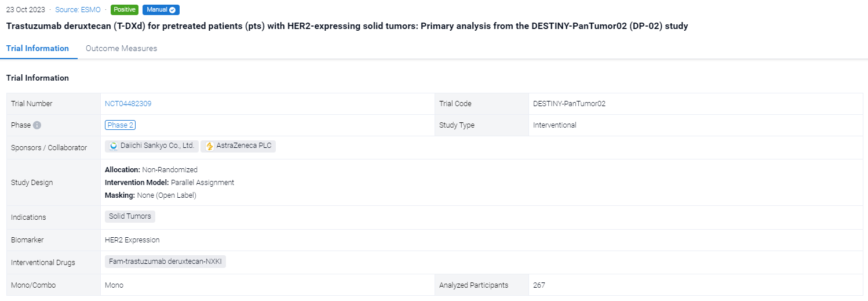Click the Source: ESMO link
This screenshot has height=301, width=868.
pyautogui.click(x=76, y=10)
